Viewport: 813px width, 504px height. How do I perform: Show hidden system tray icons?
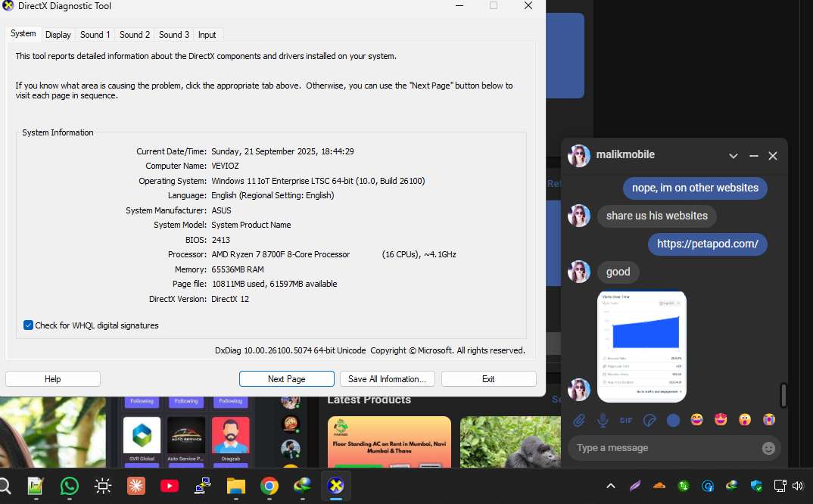tap(611, 486)
